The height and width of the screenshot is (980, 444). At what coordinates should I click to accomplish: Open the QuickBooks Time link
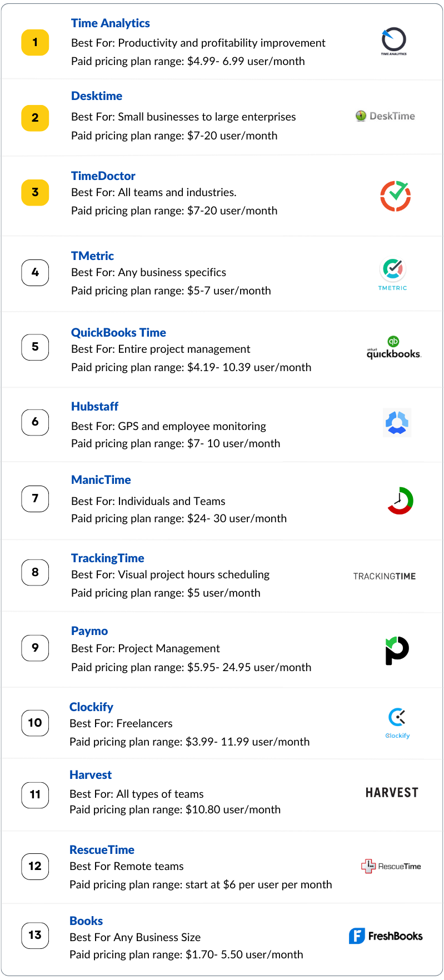118,333
